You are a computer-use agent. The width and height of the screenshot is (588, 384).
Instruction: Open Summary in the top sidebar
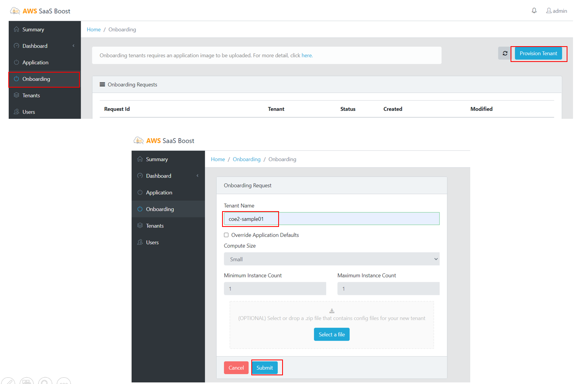pos(33,30)
